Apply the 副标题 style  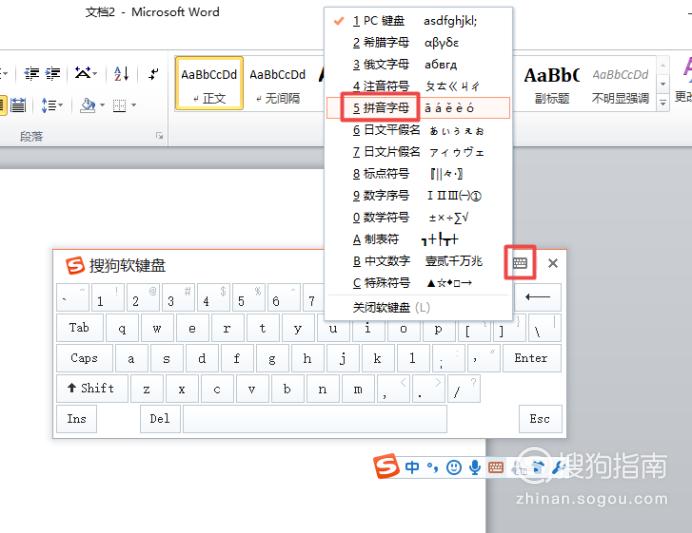click(x=552, y=83)
